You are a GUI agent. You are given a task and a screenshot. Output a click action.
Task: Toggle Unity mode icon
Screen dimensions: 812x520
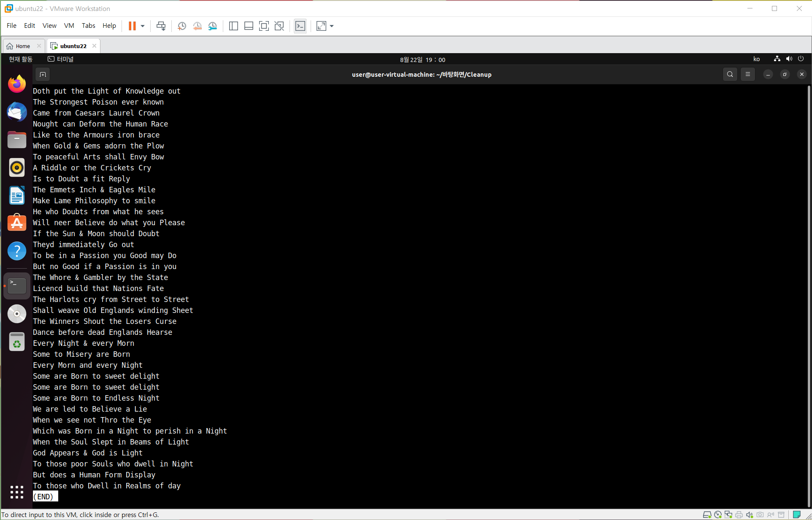coord(279,26)
